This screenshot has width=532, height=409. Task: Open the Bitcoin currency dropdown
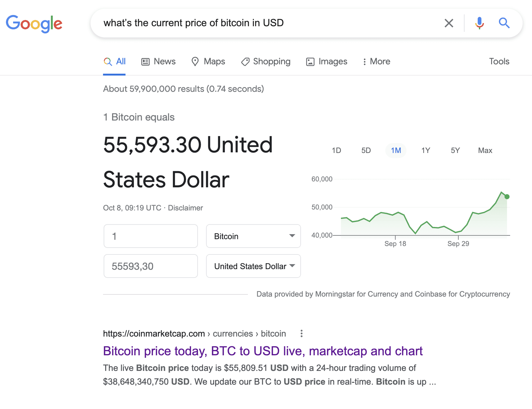pos(253,236)
